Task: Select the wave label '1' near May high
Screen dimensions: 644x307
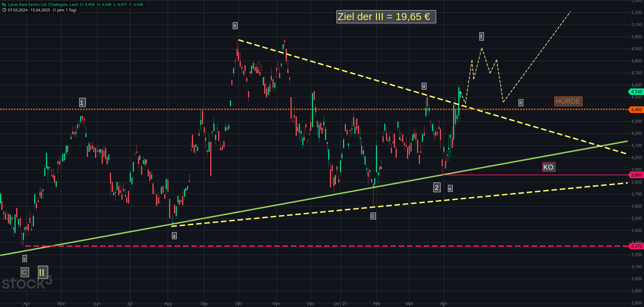Action: pos(82,103)
